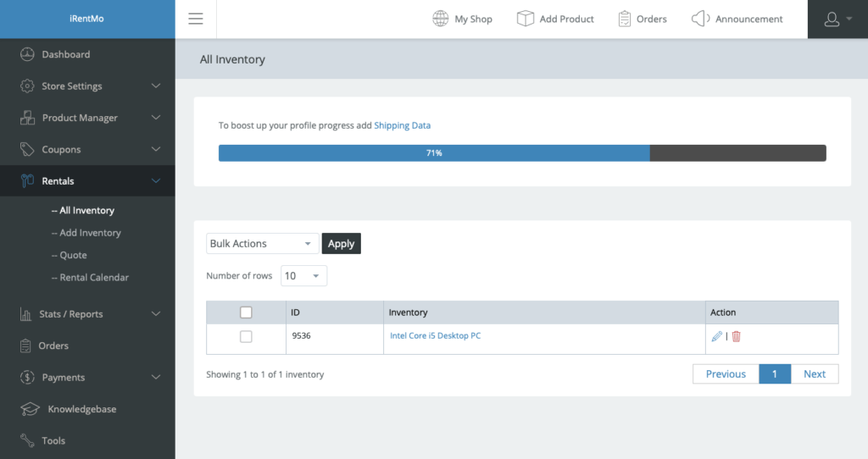Viewport: 868px width, 459px height.
Task: Click the Orders clipboard icon in top bar
Action: pos(625,19)
